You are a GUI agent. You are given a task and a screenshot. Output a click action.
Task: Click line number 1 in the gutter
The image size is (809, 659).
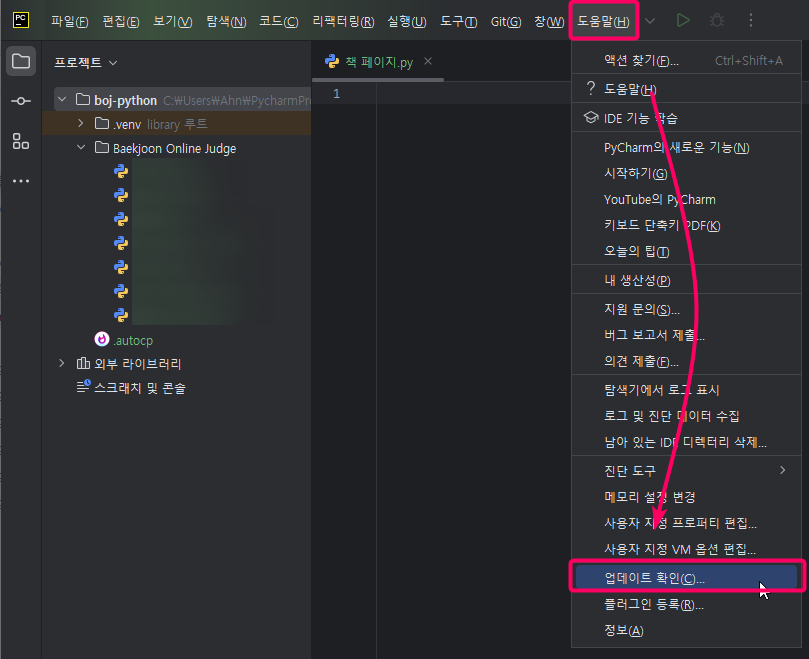point(336,94)
